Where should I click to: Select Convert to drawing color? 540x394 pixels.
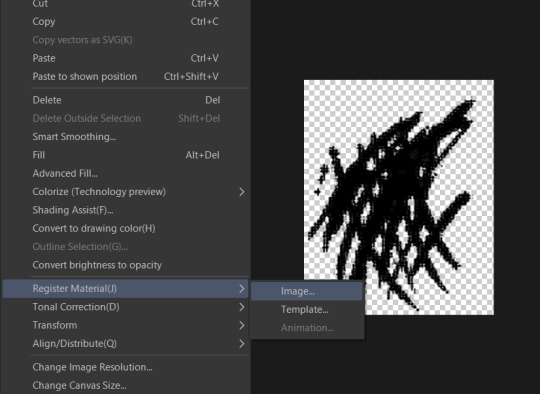(x=125, y=228)
